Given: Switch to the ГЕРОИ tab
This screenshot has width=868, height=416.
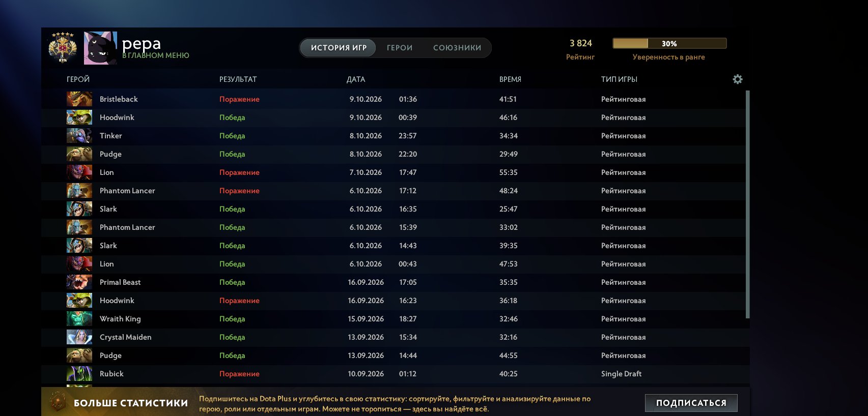Looking at the screenshot, I should pos(400,48).
